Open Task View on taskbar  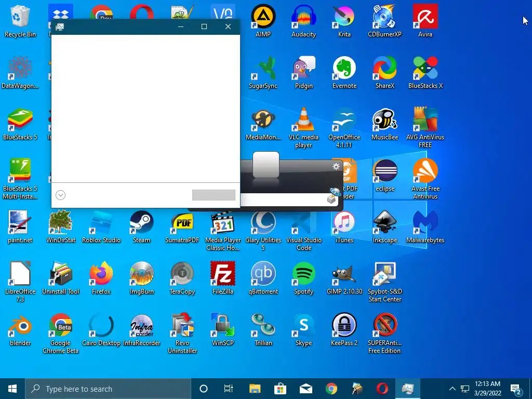229,389
